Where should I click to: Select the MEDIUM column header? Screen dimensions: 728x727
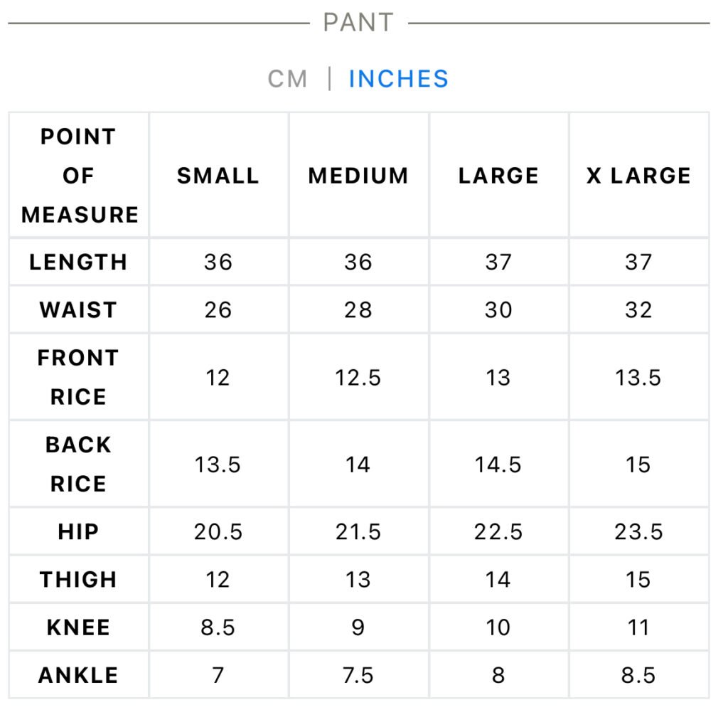358,176
